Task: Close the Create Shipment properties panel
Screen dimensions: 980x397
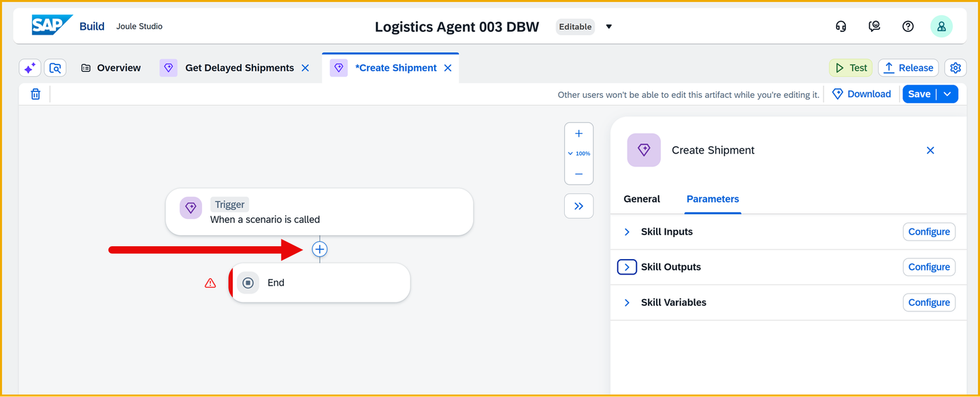Action: pyautogui.click(x=930, y=150)
